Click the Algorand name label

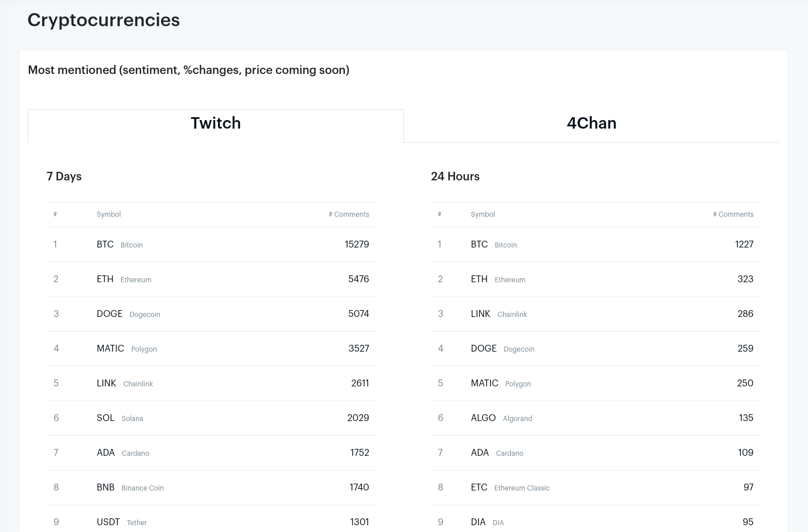(518, 419)
